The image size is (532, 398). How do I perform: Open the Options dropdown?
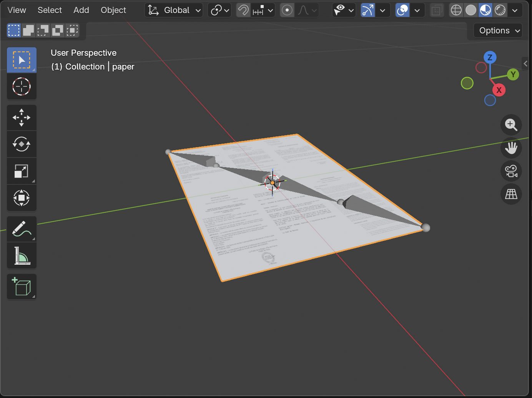(498, 31)
